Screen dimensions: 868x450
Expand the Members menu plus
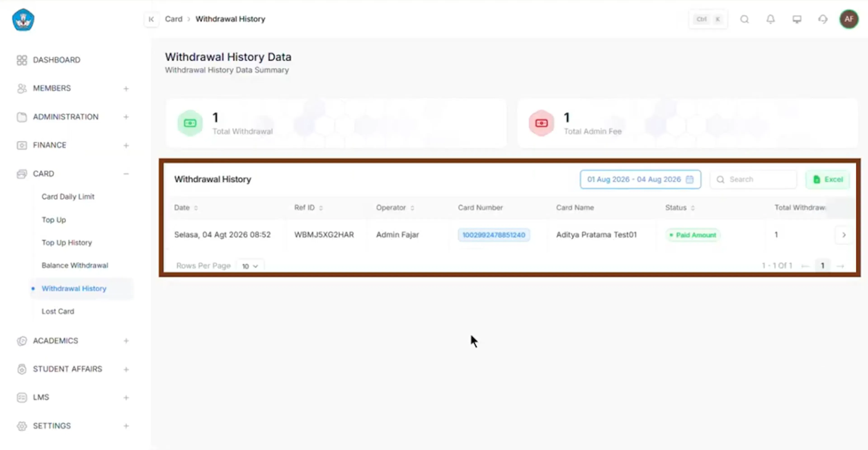click(x=126, y=89)
